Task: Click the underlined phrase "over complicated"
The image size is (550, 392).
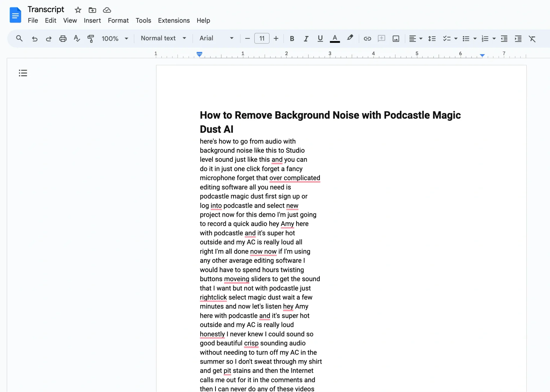Action: [x=295, y=178]
